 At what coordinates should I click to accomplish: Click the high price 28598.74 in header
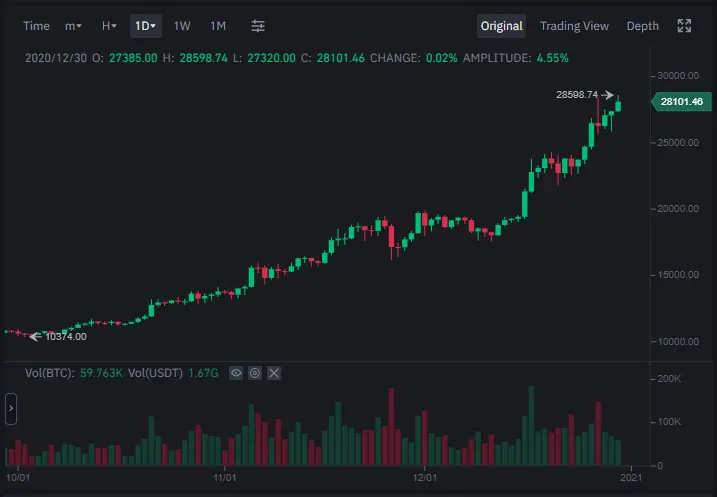(203, 58)
